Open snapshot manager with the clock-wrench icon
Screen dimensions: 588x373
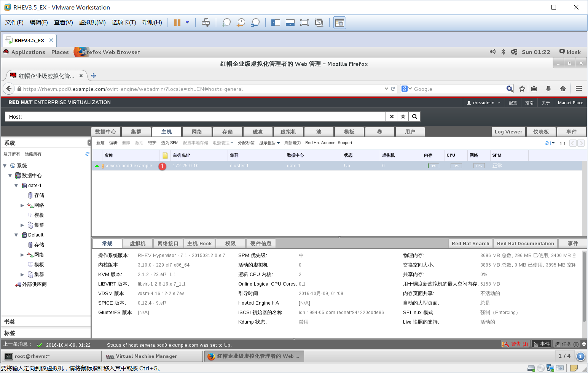coord(255,22)
